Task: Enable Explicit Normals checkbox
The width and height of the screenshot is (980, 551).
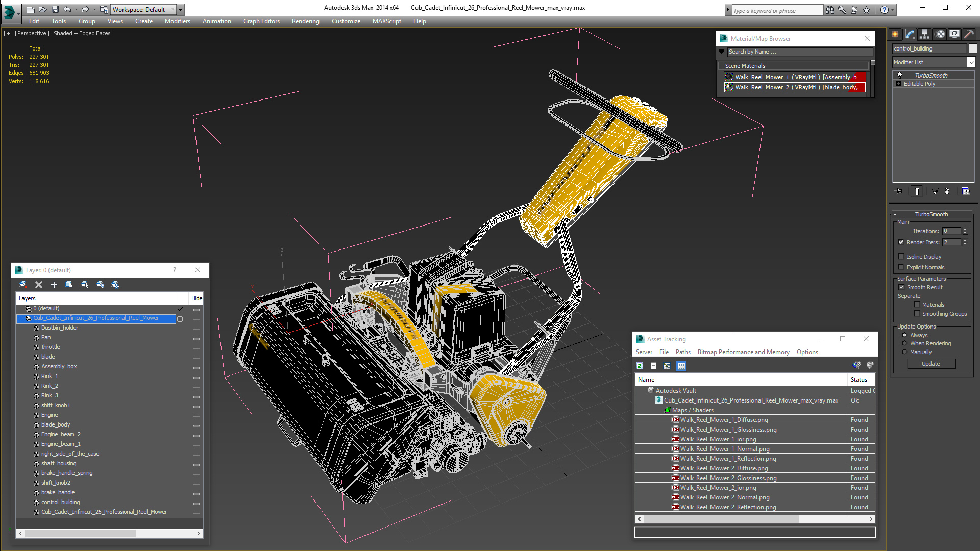Action: coord(901,267)
